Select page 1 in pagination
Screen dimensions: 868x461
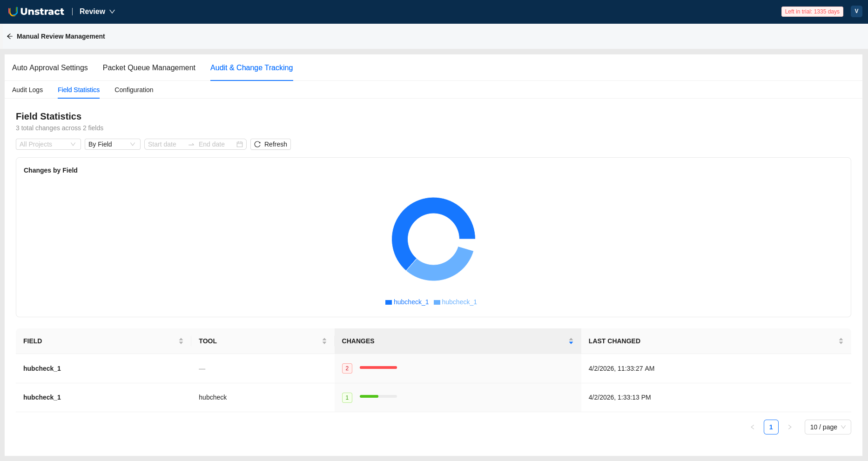[x=771, y=427]
